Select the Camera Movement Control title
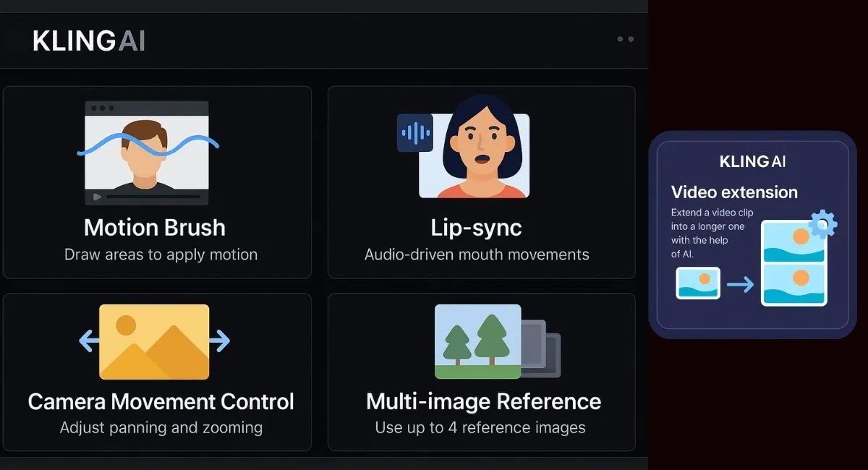 tap(161, 401)
